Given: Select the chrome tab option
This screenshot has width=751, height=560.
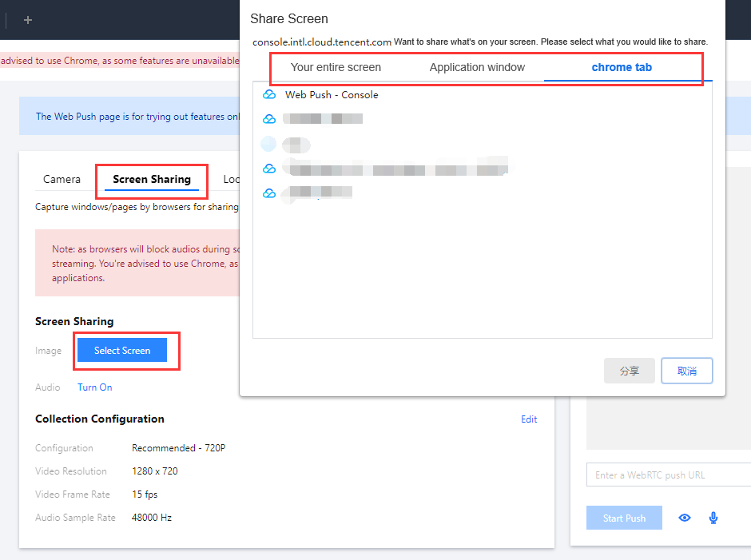Looking at the screenshot, I should click(x=622, y=68).
